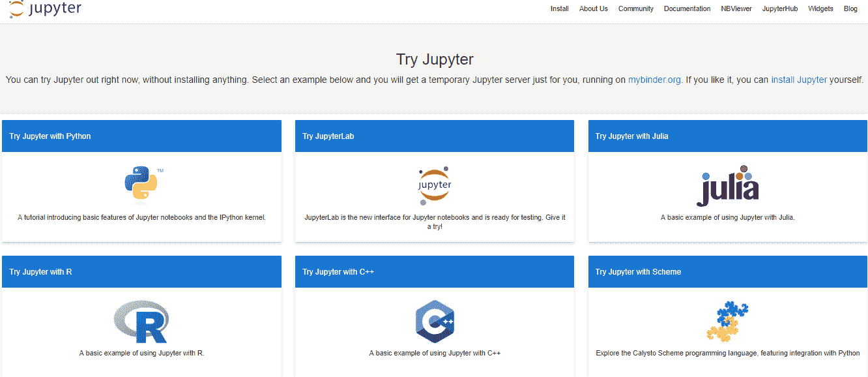Navigate to NBViewer
Screen dimensions: 868x377
pos(736,9)
